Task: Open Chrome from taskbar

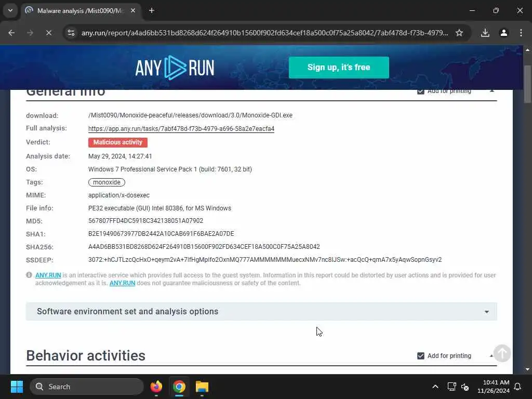Action: (179, 387)
